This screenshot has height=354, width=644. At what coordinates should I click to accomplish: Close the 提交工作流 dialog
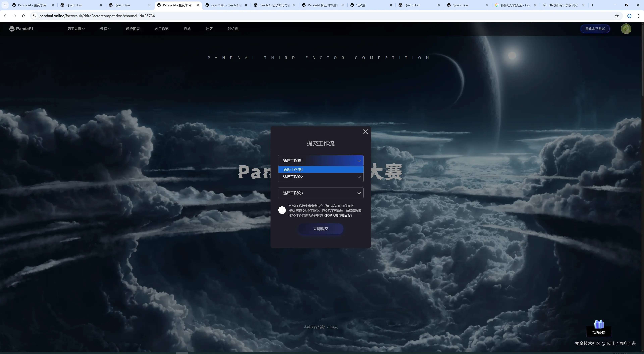click(365, 131)
